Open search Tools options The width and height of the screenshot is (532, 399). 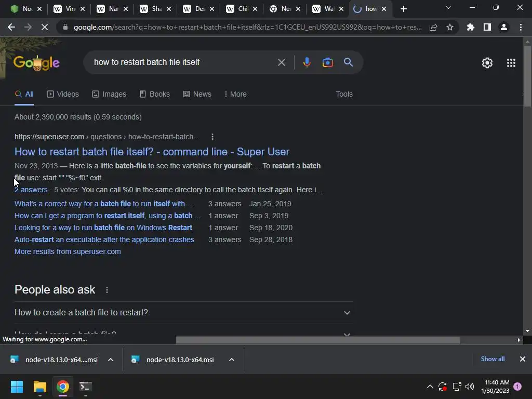[x=344, y=94]
